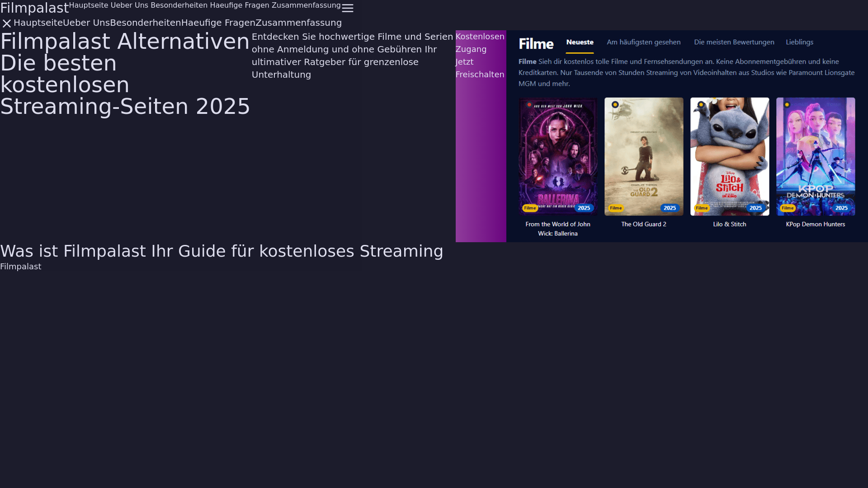The width and height of the screenshot is (868, 488).
Task: Open Besonderheiten in the top navigation
Action: [179, 5]
